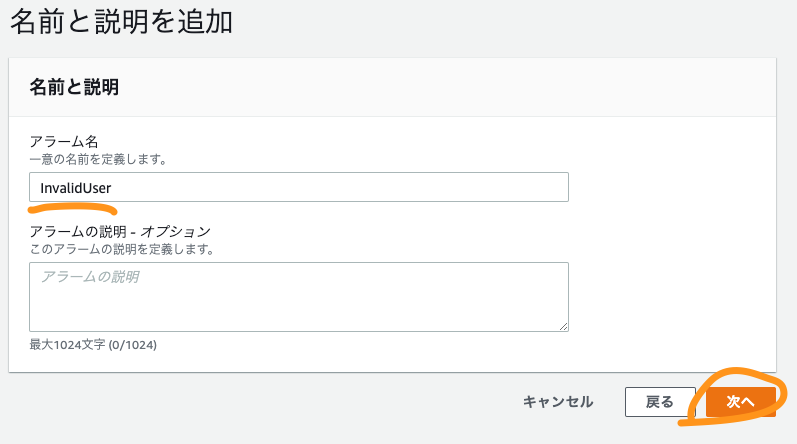Click the このアラームの説明を定義します hint text

point(122,249)
